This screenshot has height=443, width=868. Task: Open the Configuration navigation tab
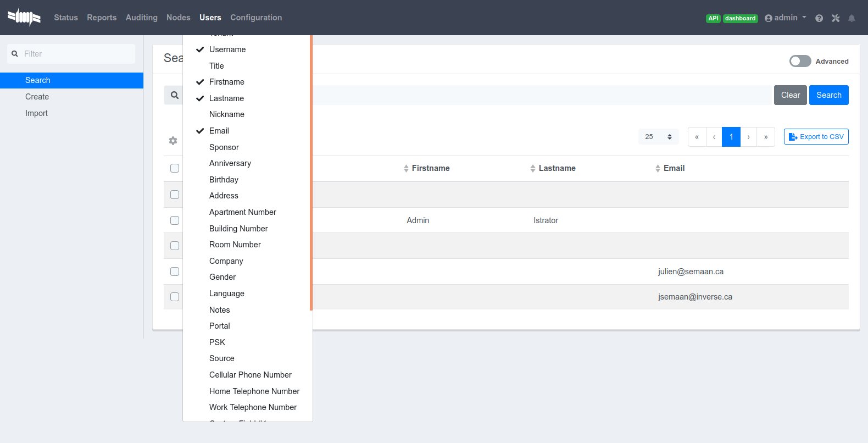coord(256,18)
